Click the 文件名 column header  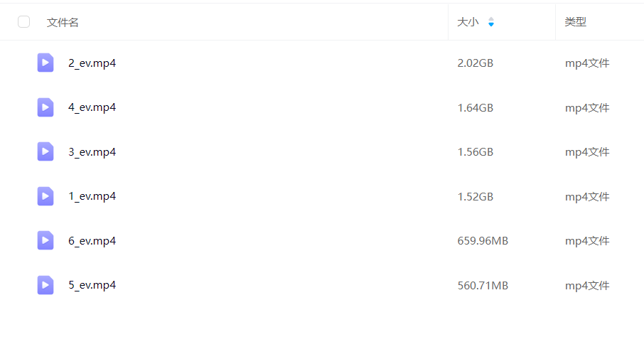pyautogui.click(x=63, y=23)
